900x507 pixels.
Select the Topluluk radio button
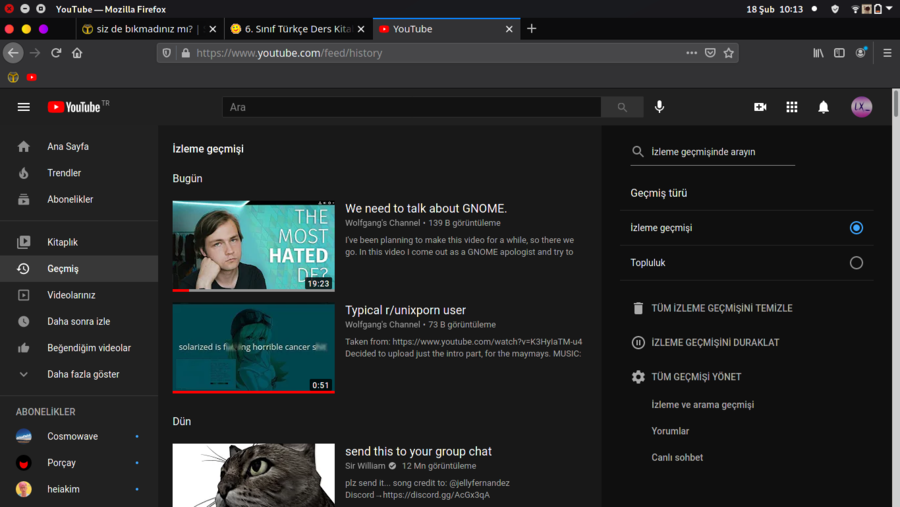click(x=856, y=263)
